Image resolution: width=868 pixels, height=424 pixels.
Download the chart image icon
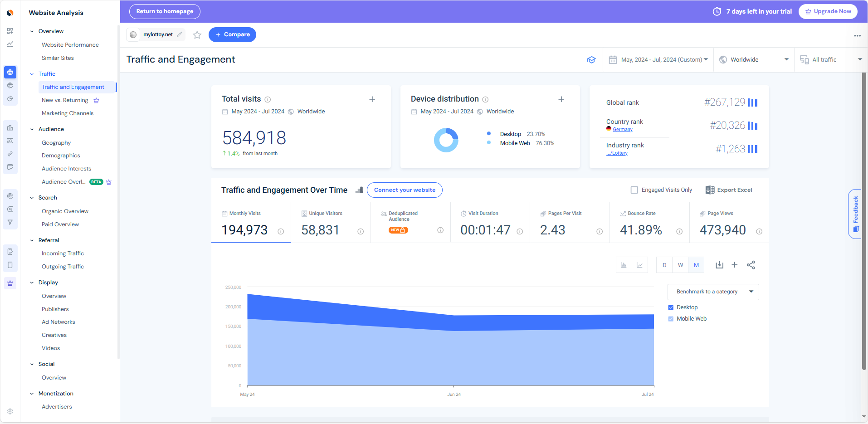(719, 265)
